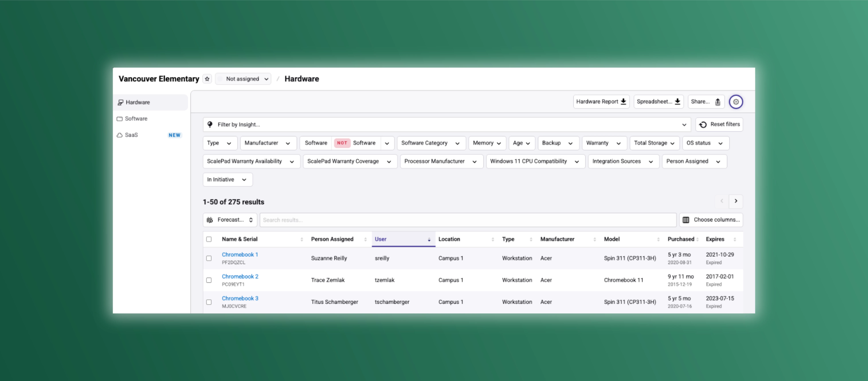Toggle the NOT Software filter badge
The height and width of the screenshot is (381, 868).
click(342, 143)
